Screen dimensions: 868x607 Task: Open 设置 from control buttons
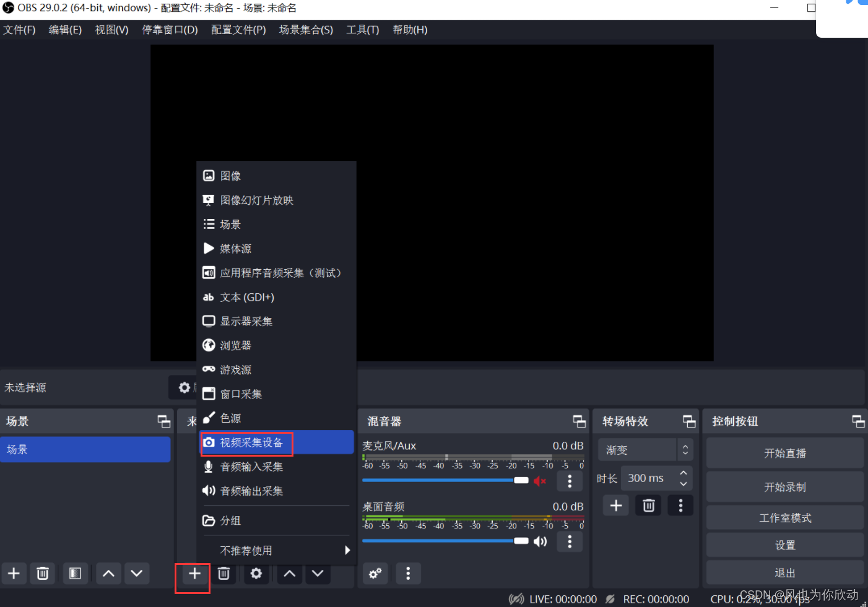[x=785, y=545]
